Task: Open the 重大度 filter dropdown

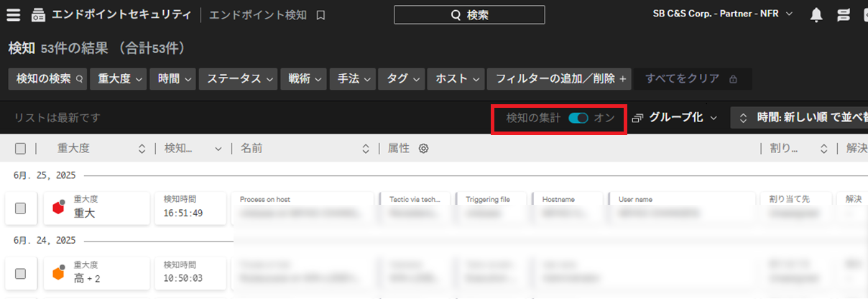Action: tap(119, 79)
